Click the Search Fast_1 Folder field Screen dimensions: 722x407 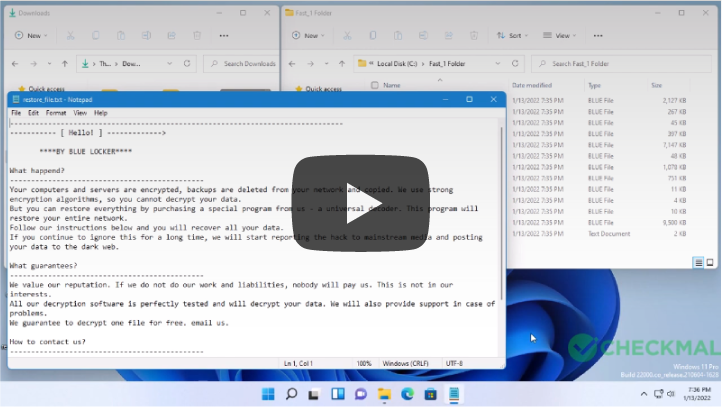point(622,64)
